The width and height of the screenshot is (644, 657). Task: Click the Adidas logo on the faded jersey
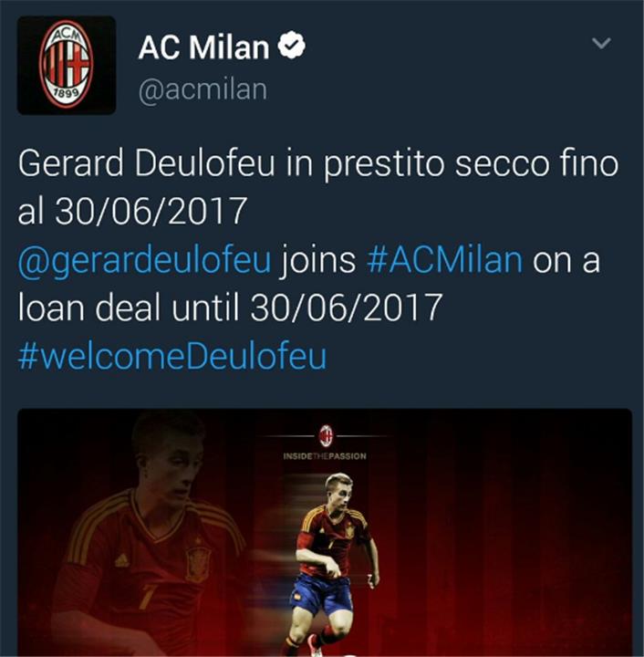pos(122,560)
